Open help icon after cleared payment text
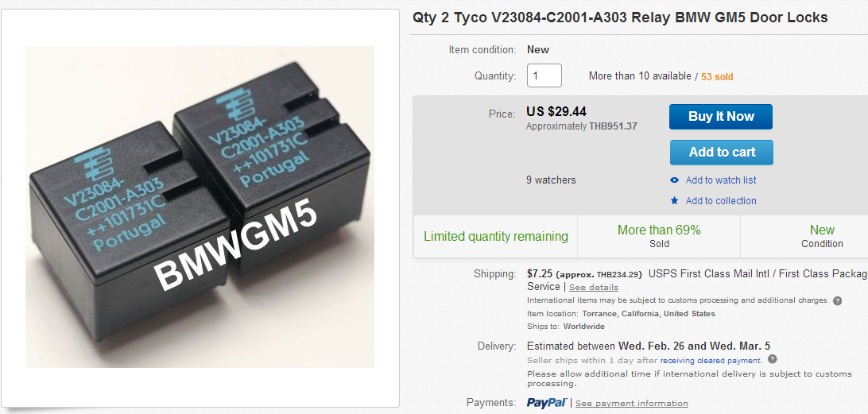 (x=773, y=360)
